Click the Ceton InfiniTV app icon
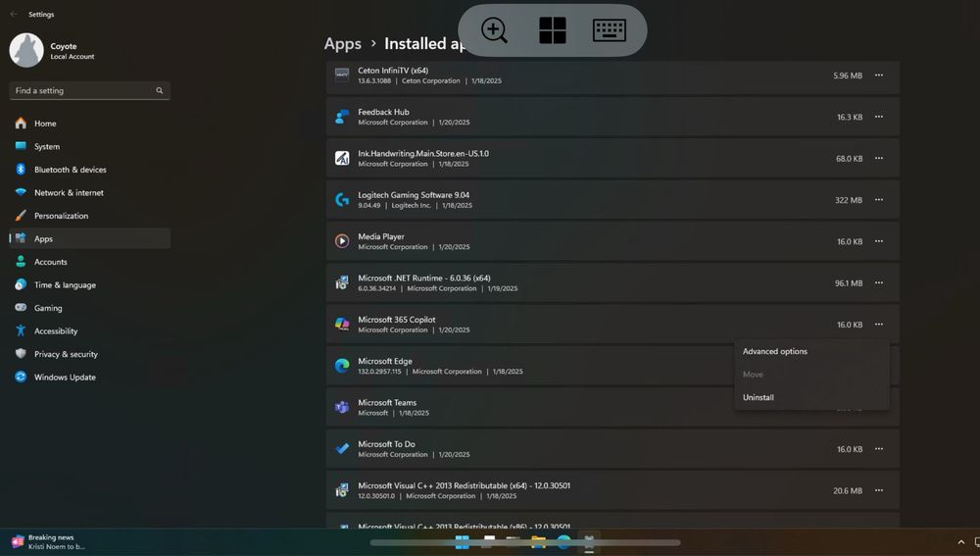 (x=342, y=76)
